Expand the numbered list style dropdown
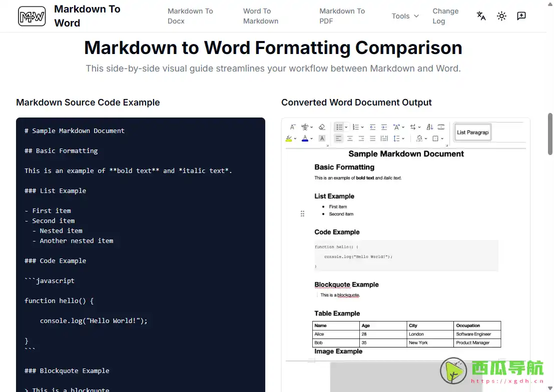The image size is (554, 392). tap(362, 127)
